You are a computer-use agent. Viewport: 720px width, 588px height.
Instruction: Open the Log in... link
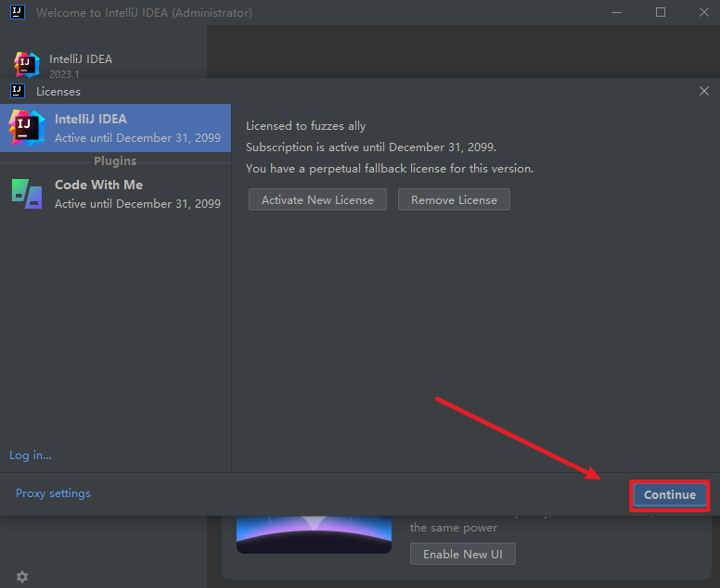pyautogui.click(x=31, y=454)
